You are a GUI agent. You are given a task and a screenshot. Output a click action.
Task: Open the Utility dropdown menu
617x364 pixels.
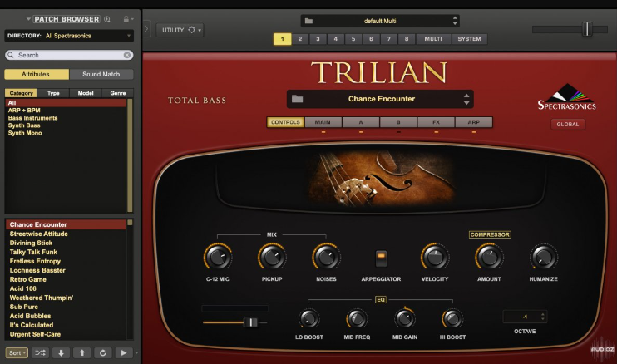(180, 30)
